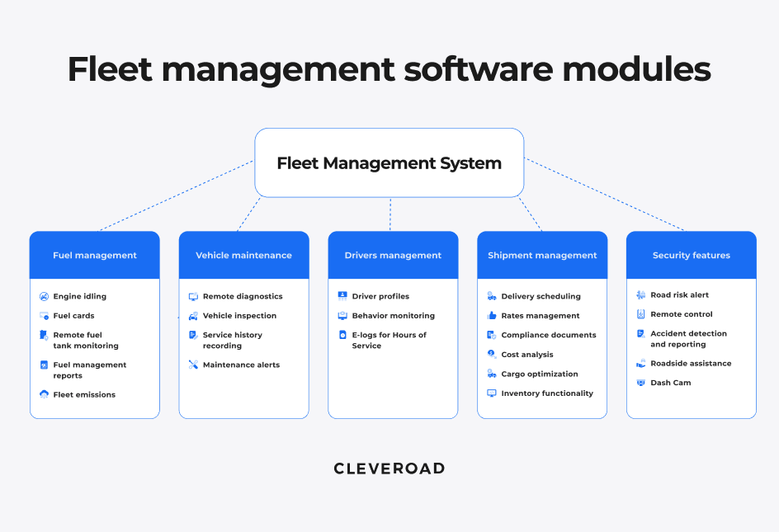Click the Maintenance alerts tools icon
779x532 pixels.
pos(193,365)
